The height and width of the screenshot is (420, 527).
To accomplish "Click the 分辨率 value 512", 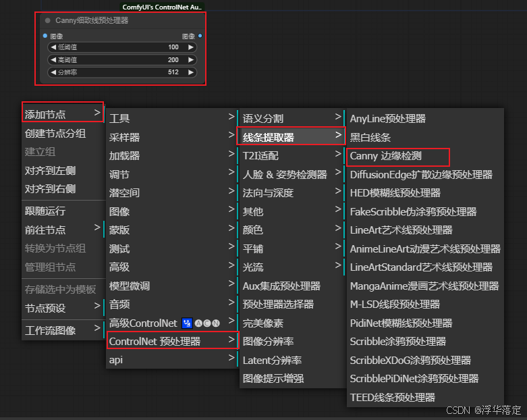I will (x=173, y=72).
